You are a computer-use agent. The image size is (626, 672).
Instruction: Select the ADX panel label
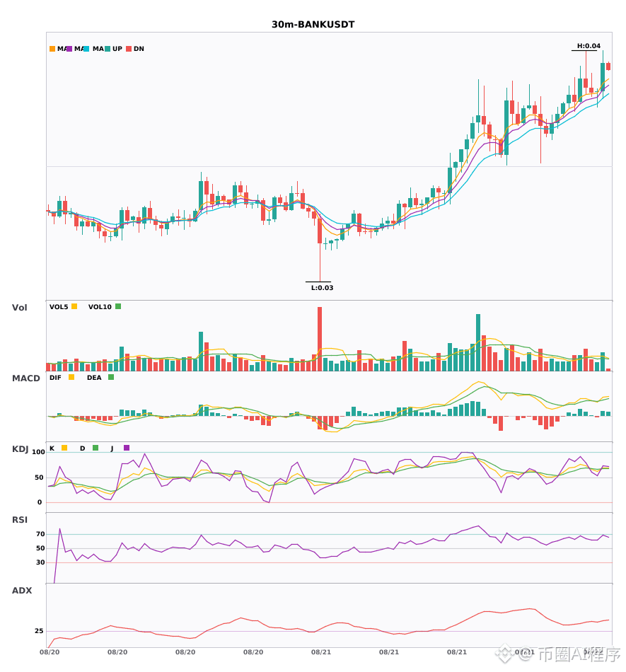point(22,591)
